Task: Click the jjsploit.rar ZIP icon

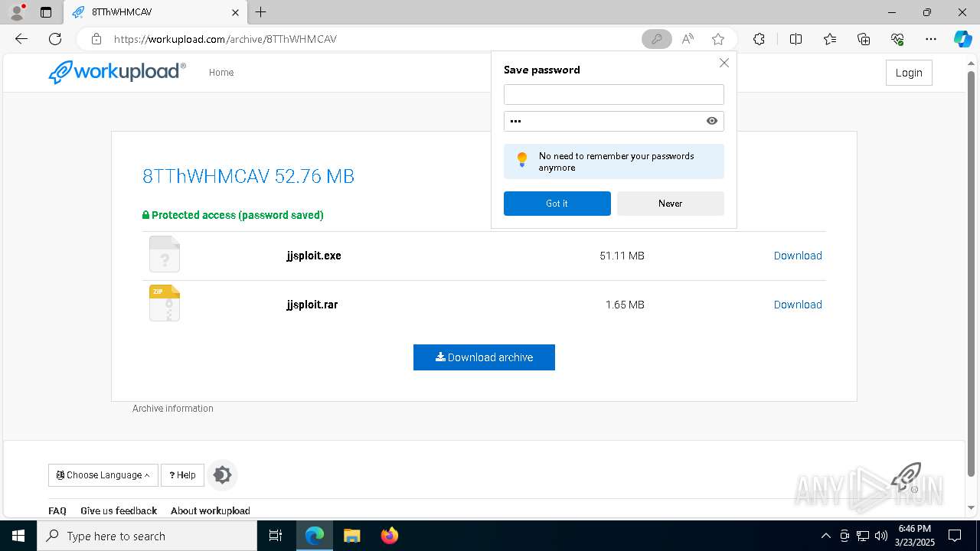Action: (x=165, y=303)
